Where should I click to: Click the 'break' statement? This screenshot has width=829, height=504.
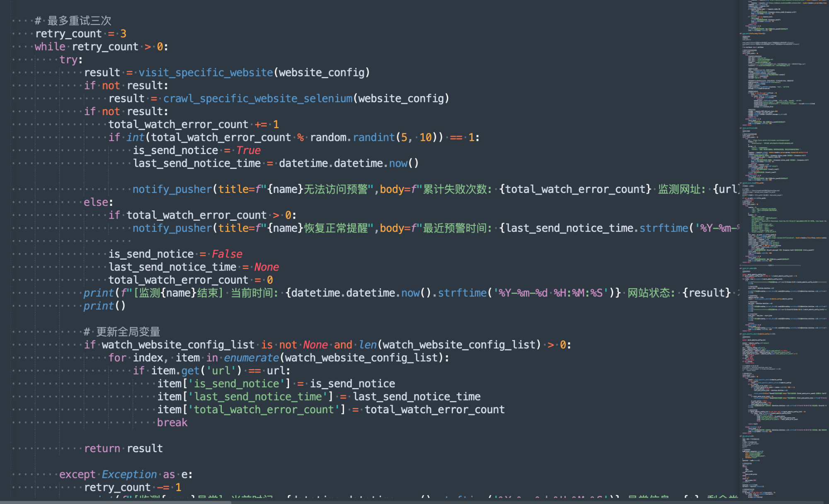(x=172, y=422)
